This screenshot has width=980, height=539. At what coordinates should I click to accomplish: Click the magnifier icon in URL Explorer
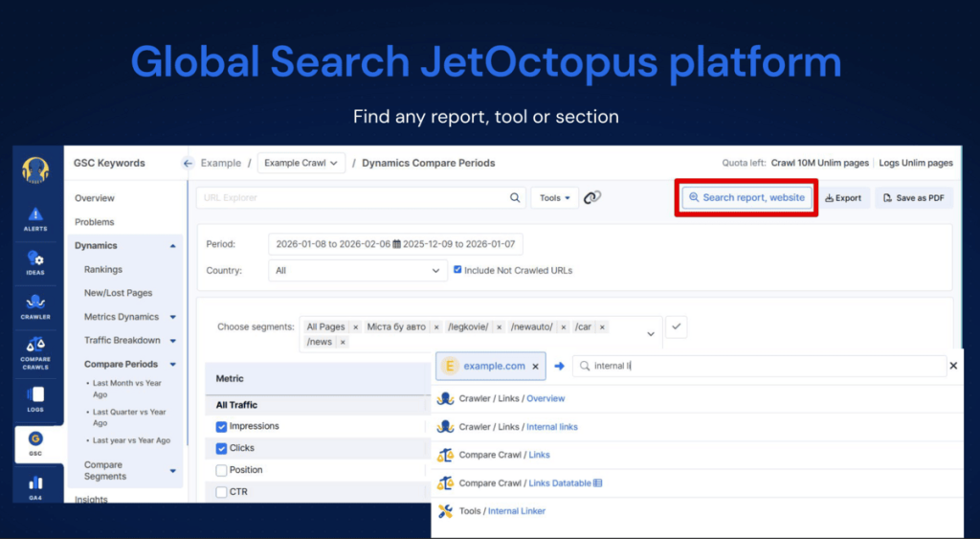tap(515, 198)
